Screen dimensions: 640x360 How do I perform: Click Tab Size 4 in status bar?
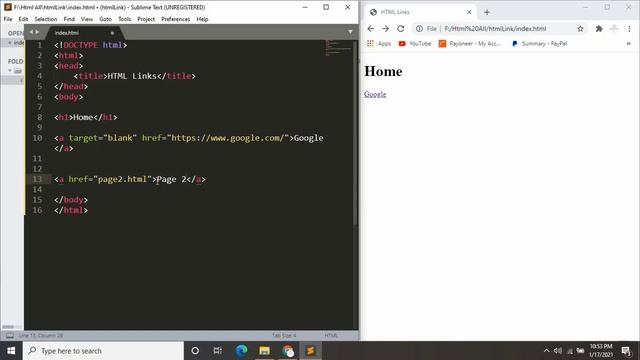pyautogui.click(x=284, y=336)
